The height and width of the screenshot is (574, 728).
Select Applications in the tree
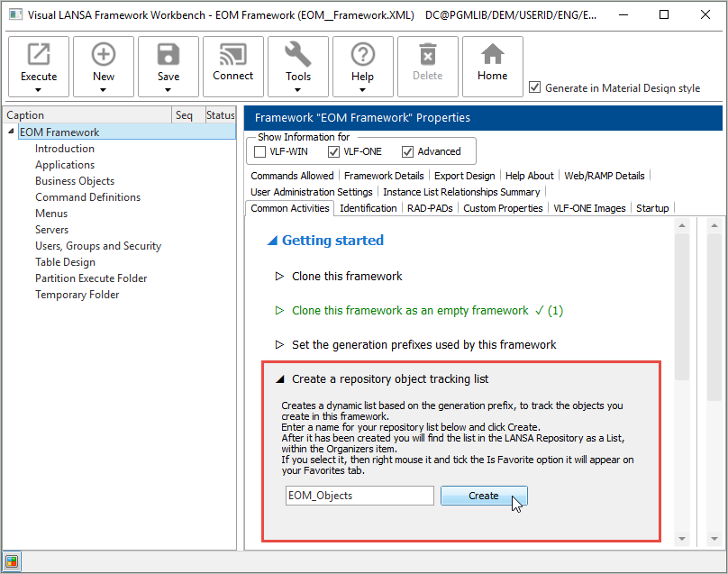click(65, 165)
